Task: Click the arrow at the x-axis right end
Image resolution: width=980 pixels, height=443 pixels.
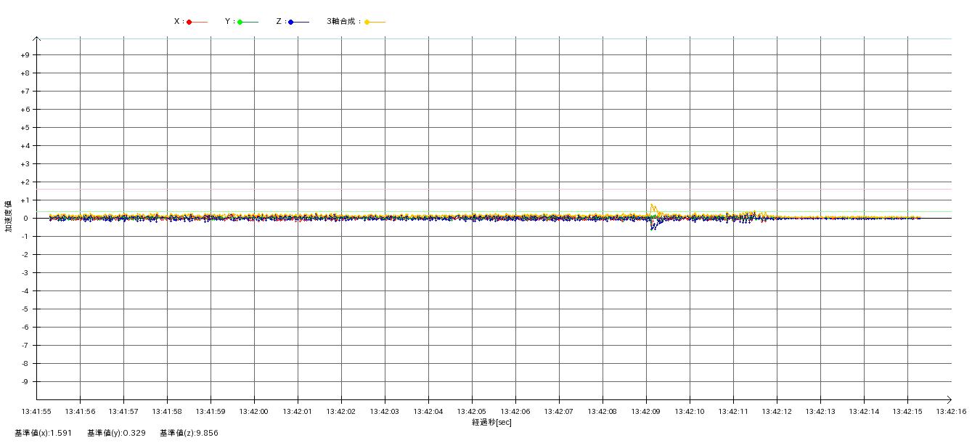Action: (949, 399)
